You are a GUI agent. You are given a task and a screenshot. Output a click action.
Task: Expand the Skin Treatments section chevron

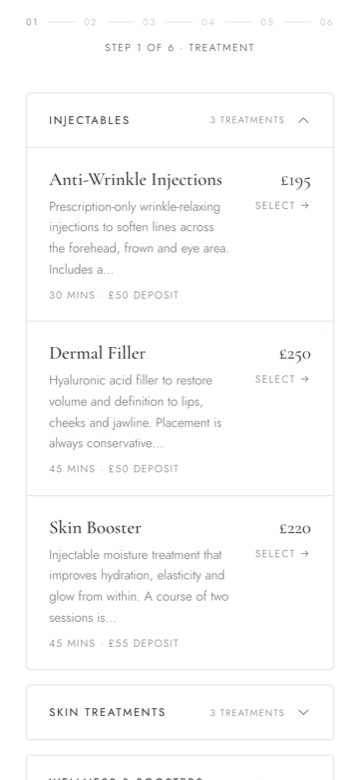303,712
